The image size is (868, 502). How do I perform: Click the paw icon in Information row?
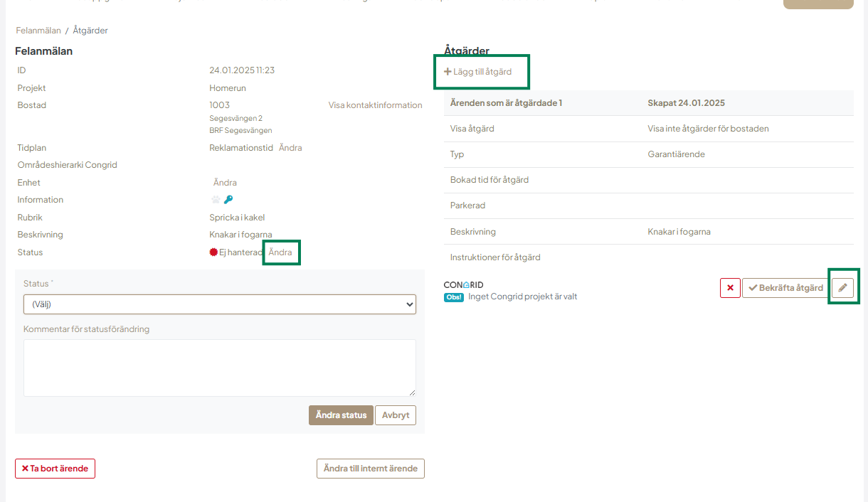click(216, 200)
